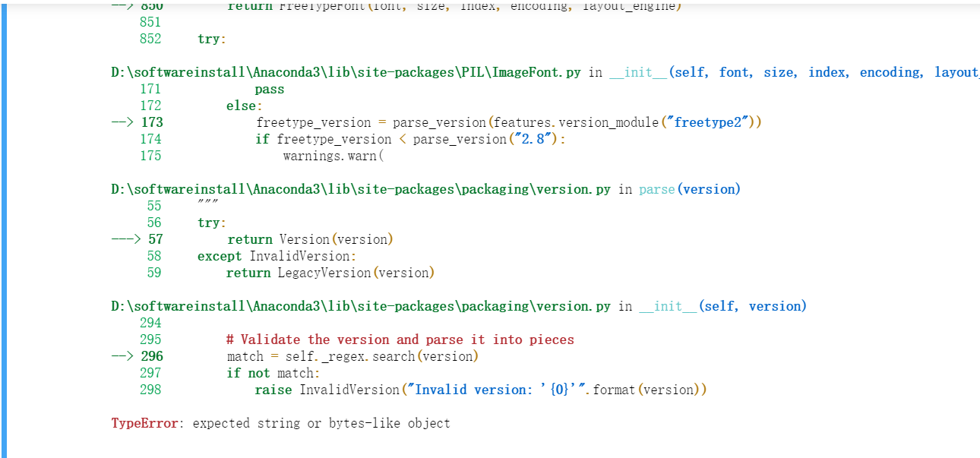Click the version.py path followed by 'in parse(version)'
The height and width of the screenshot is (458, 980).
coord(361,189)
